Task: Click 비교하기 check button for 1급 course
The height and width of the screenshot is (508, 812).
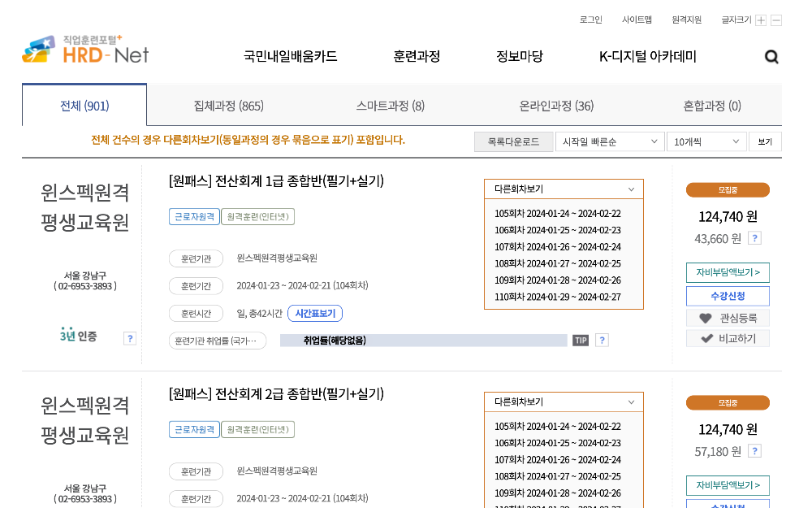Action: point(728,338)
